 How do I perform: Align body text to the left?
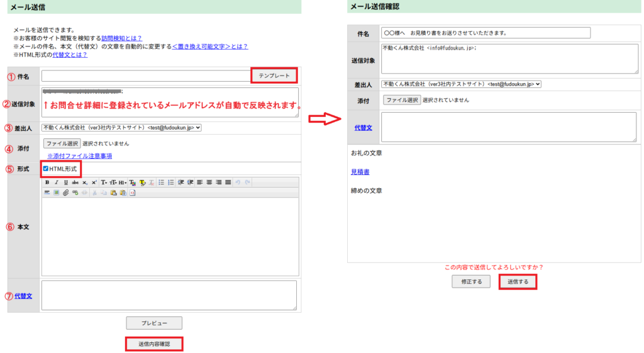pyautogui.click(x=199, y=182)
